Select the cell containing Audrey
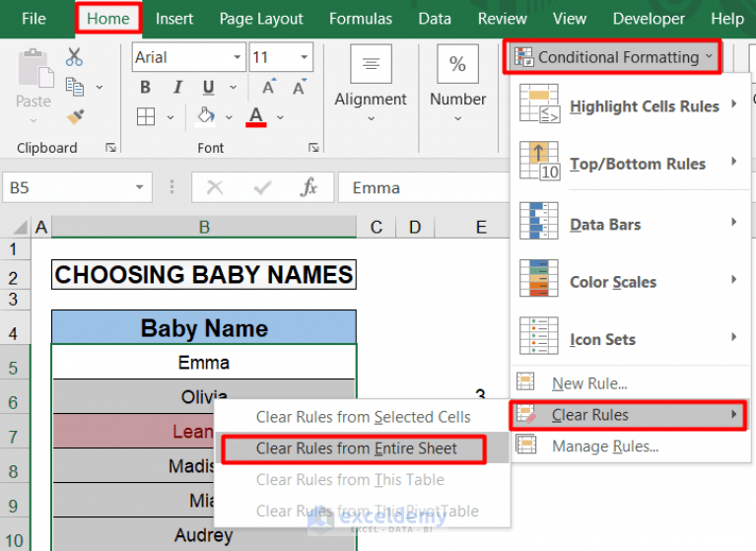Viewport: 756px width, 551px height. click(204, 534)
